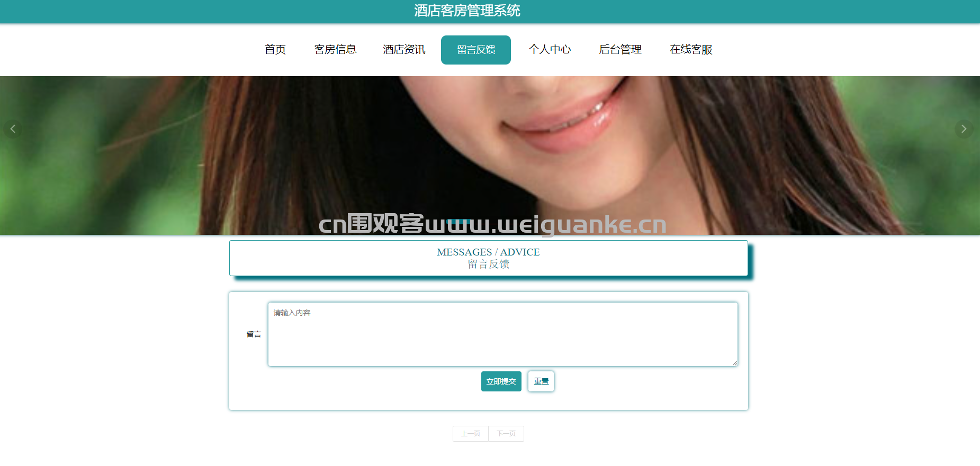Open the 首页 home menu item

tap(275, 50)
